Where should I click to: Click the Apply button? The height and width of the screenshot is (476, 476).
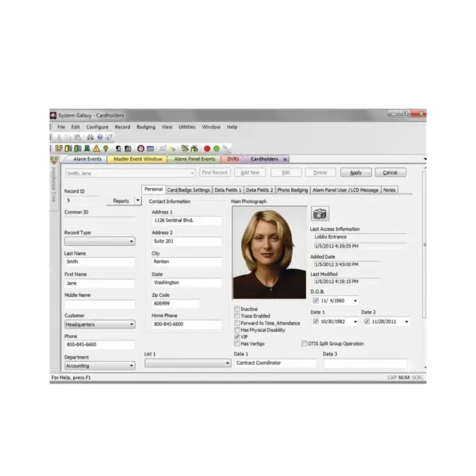(355, 172)
